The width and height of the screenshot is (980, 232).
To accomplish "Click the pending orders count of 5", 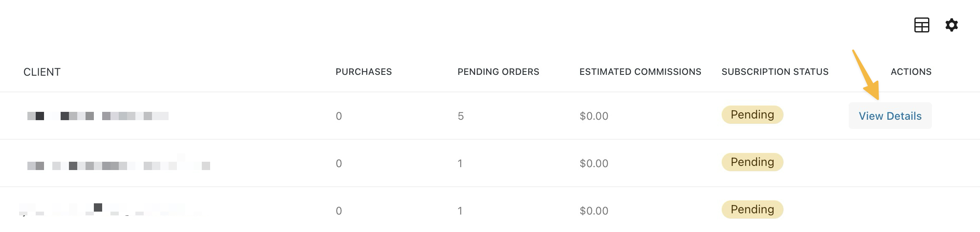I will pyautogui.click(x=461, y=116).
